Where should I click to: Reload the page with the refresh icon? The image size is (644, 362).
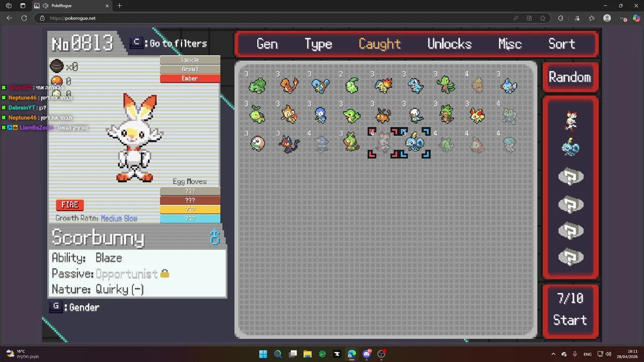[24, 18]
